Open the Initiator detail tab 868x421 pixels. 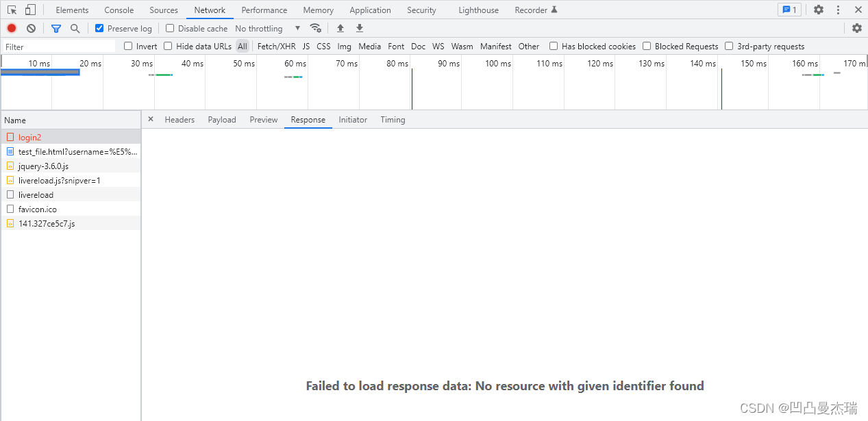coord(353,120)
